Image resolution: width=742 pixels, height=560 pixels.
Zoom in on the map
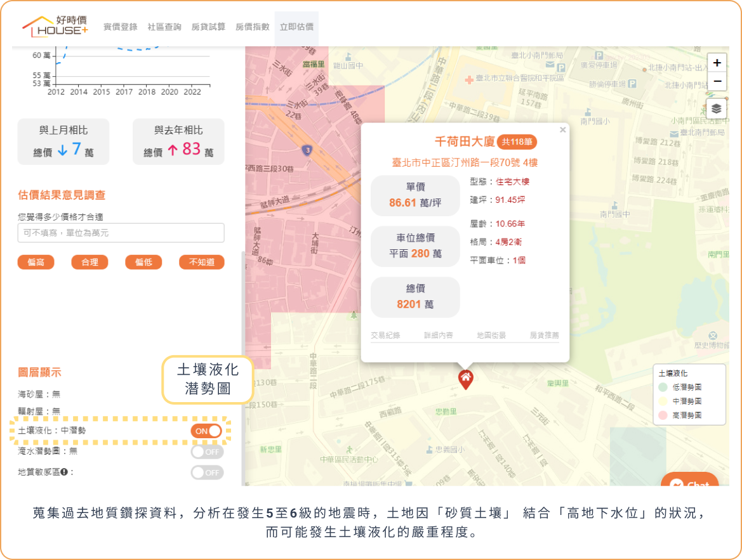click(717, 63)
